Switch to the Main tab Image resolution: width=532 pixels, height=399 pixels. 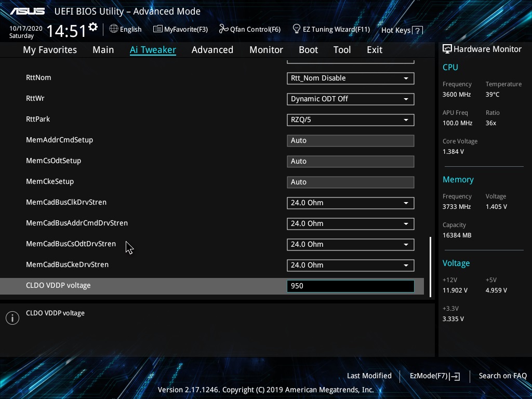click(x=103, y=50)
